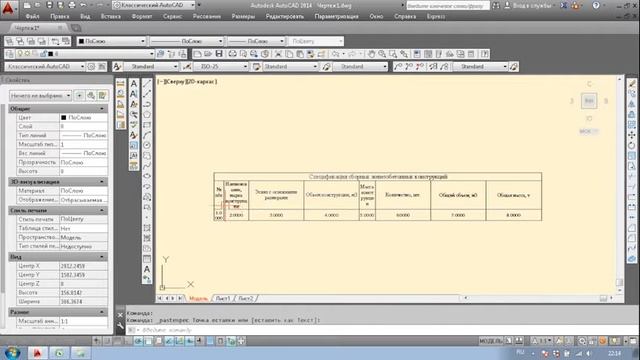
Task: Open the Linetype control dropdown
Action: coord(186,41)
